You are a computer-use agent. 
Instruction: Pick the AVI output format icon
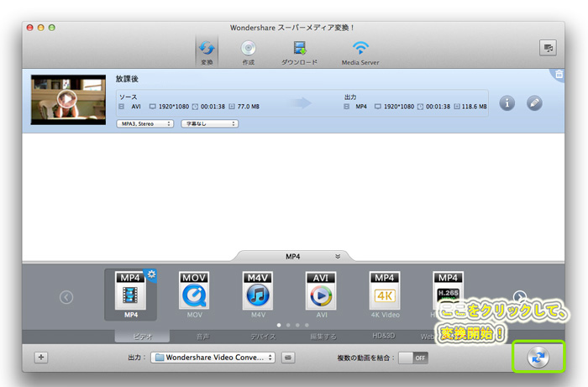(x=320, y=294)
